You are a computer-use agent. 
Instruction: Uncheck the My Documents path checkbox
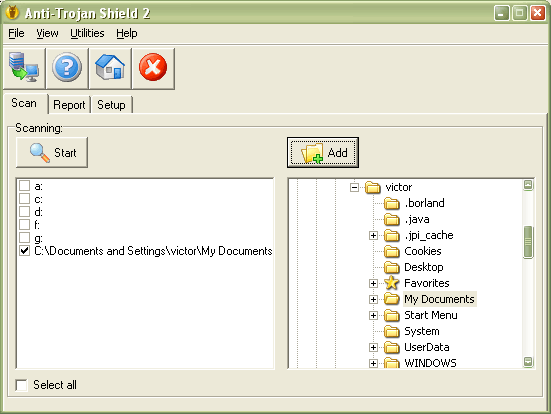[24, 251]
